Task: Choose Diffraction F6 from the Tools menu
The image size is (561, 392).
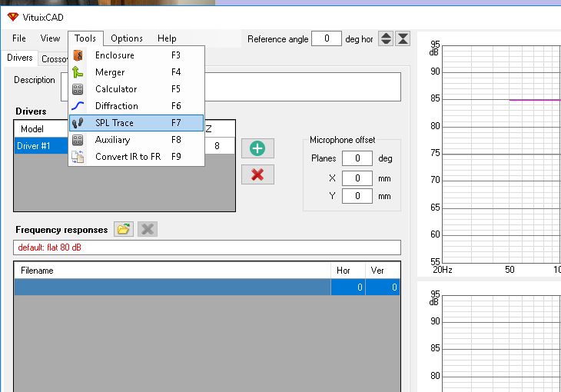Action: click(x=136, y=106)
